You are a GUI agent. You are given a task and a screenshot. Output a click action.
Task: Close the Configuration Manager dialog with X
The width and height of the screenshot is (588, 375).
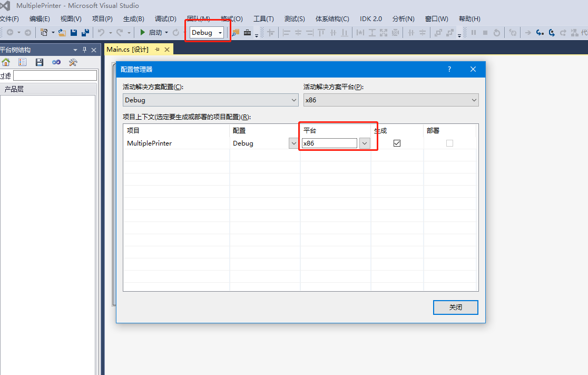point(473,69)
